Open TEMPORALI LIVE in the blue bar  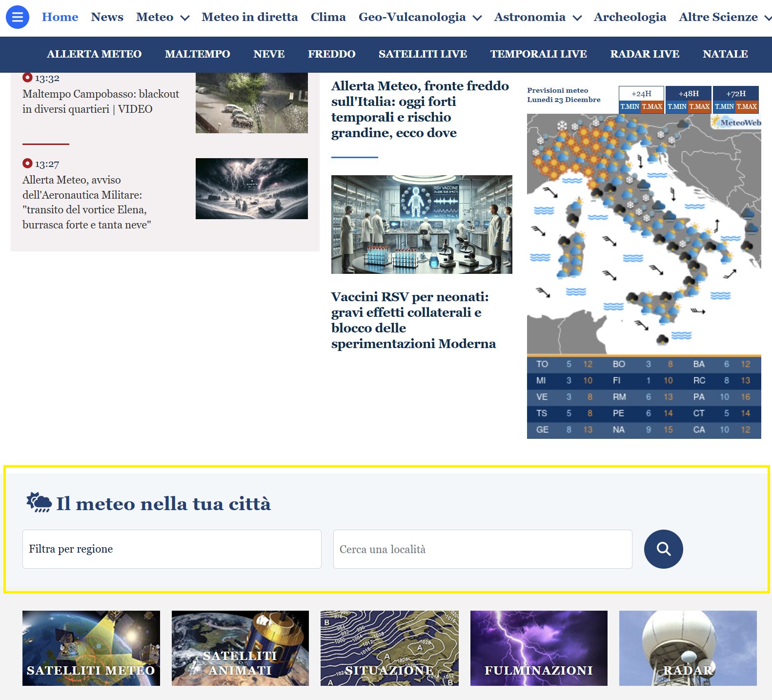point(539,54)
